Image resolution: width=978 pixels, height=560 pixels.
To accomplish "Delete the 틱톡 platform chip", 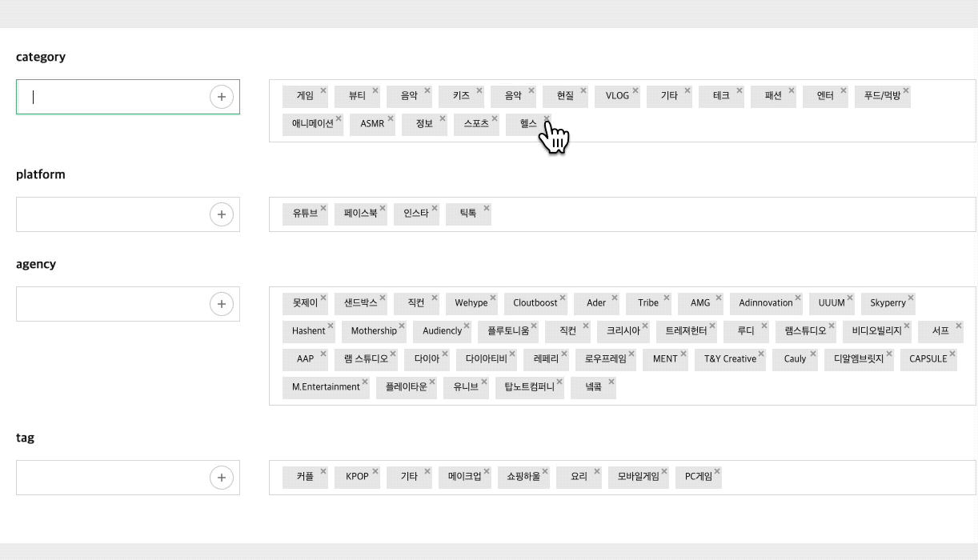I will coord(487,207).
